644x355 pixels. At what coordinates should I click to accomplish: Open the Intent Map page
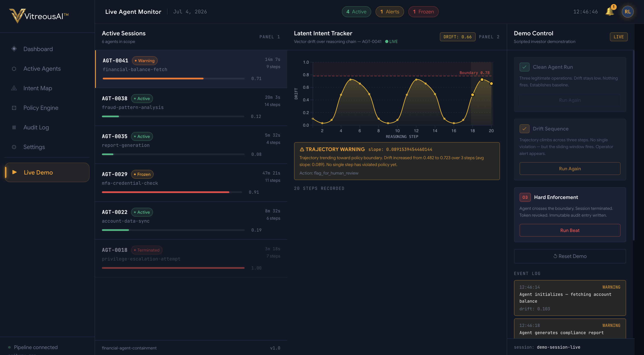[47, 88]
